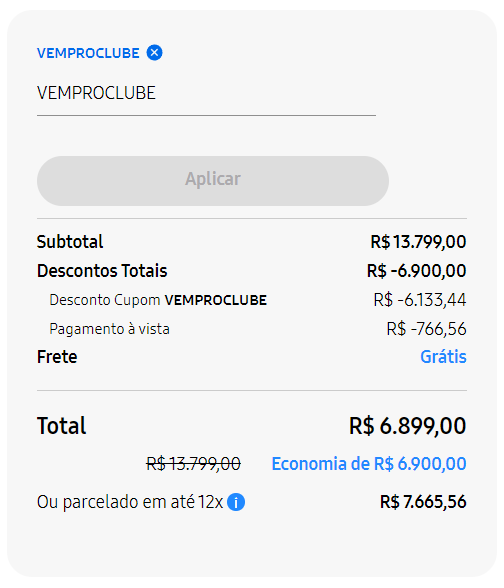This screenshot has width=504, height=588.
Task: Click the Economia de R$ 6.900,00 text
Action: [x=369, y=464]
